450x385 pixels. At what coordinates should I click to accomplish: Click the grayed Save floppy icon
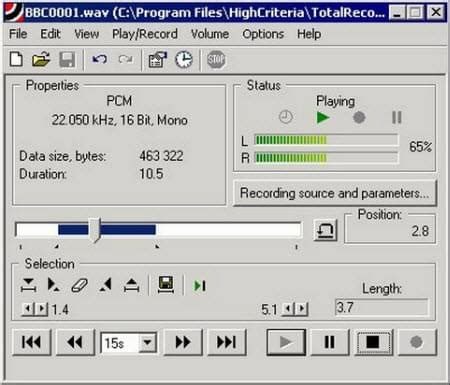tap(67, 60)
